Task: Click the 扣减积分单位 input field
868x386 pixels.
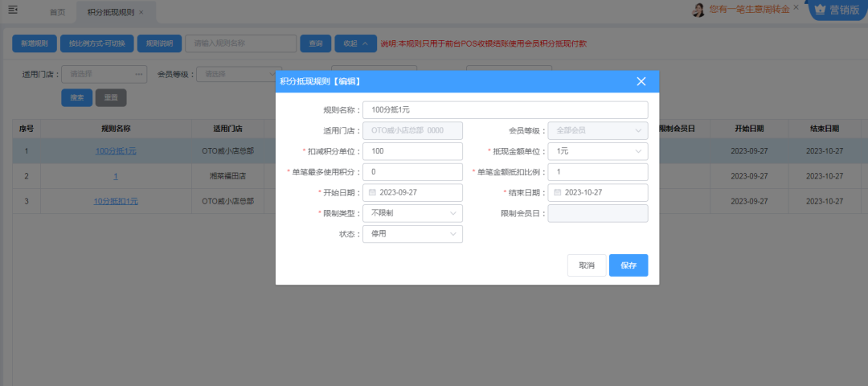Action: 412,151
